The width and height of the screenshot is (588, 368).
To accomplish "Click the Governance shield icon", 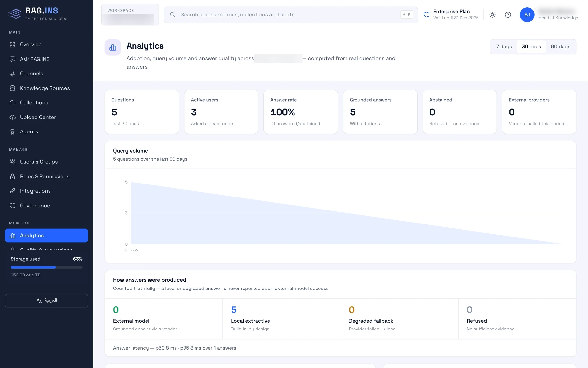I will click(12, 206).
